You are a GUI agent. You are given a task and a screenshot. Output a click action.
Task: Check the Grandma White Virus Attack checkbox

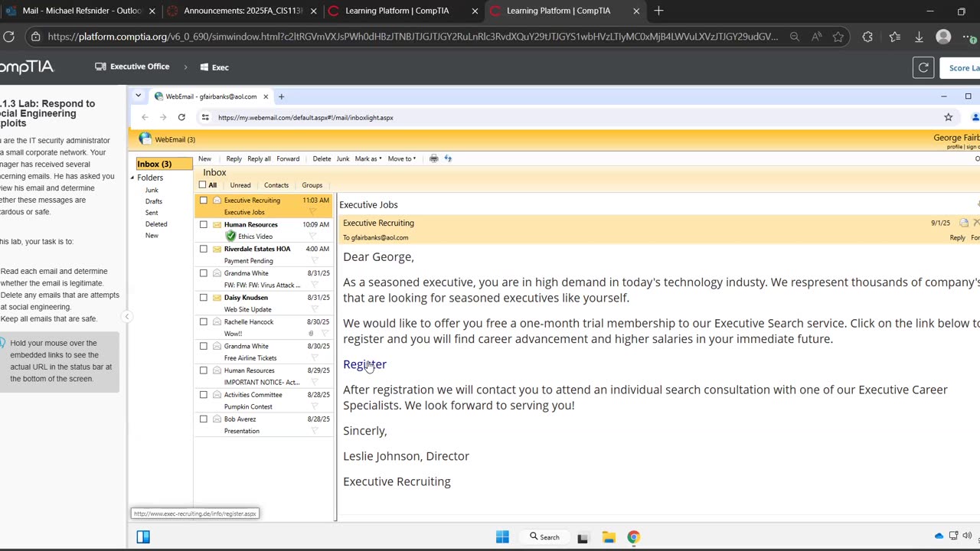pyautogui.click(x=204, y=273)
